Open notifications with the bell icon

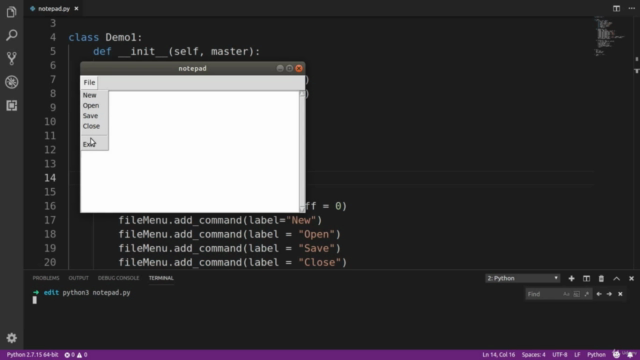pos(630,354)
